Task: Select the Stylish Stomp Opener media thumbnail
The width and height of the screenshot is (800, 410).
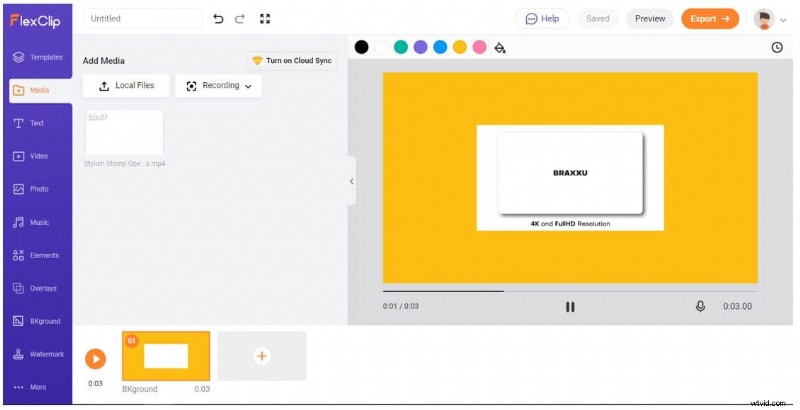Action: (x=124, y=133)
